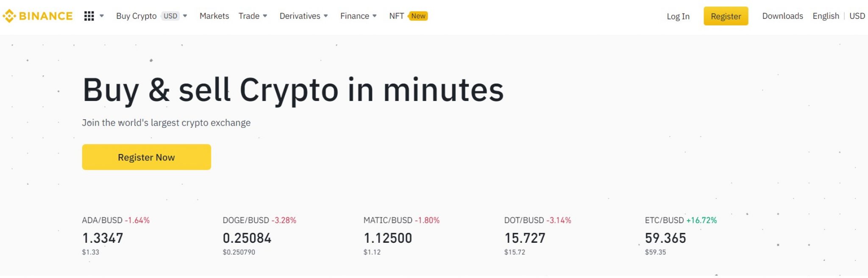Go to the Markets page

click(x=214, y=16)
